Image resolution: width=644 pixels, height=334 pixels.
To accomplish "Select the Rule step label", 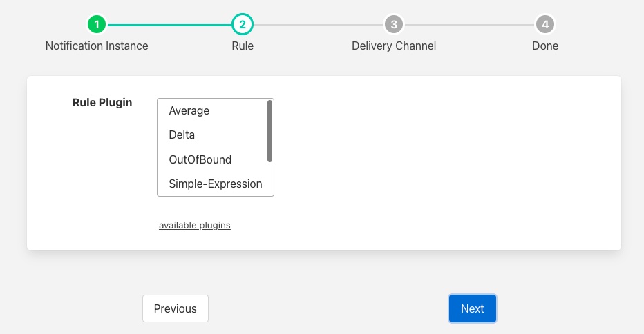I will pos(242,46).
